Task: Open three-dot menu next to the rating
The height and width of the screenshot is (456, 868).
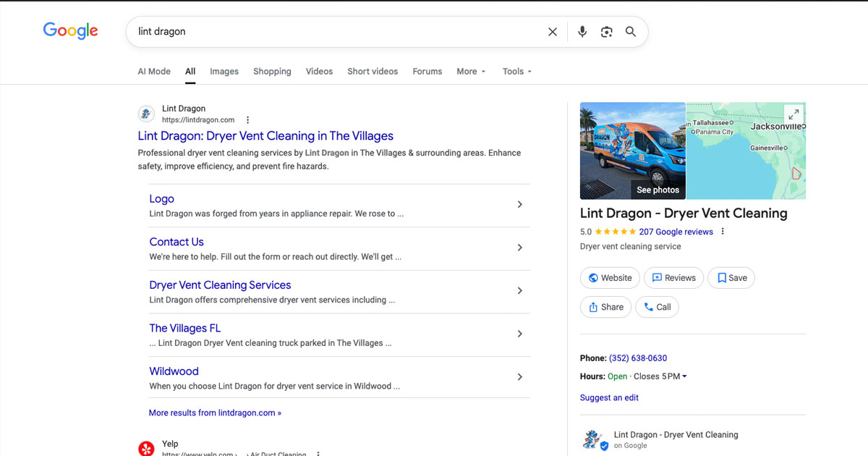Action: [x=721, y=231]
